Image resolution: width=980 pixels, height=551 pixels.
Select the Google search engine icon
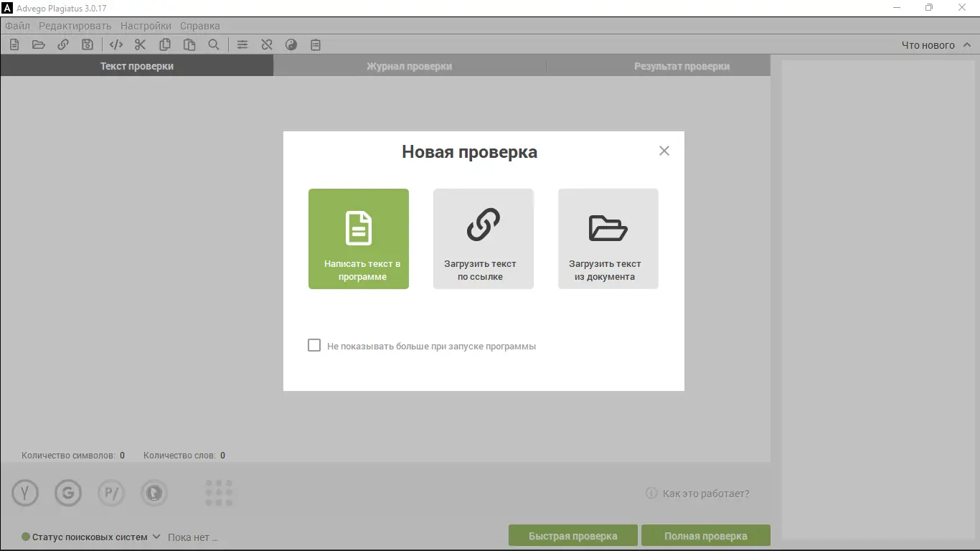point(68,493)
